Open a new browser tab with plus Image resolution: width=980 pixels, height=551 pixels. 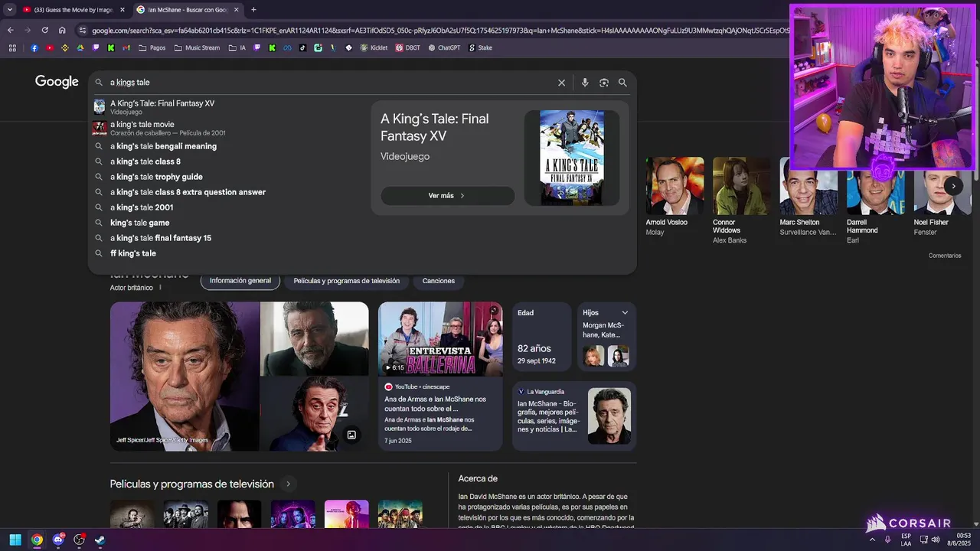[x=253, y=10]
